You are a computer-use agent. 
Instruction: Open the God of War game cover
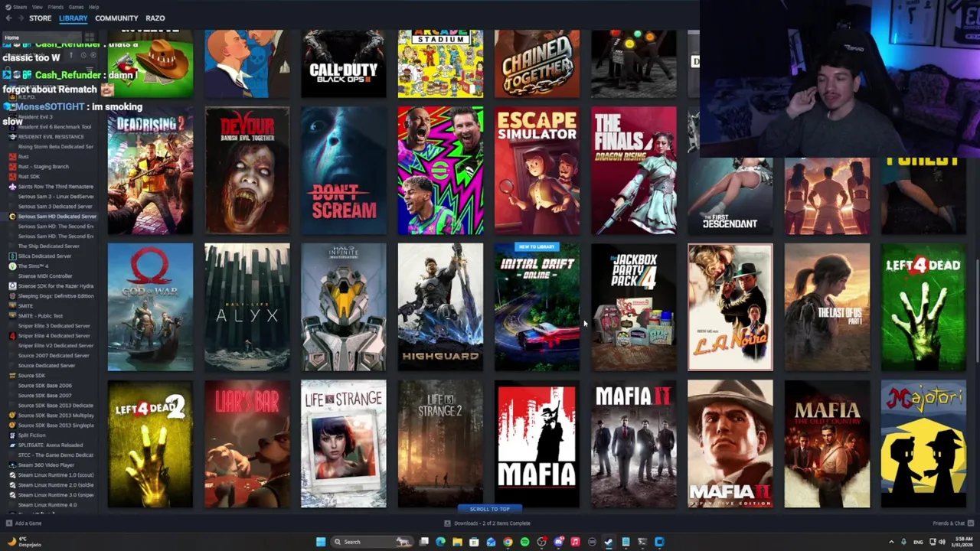pos(150,307)
